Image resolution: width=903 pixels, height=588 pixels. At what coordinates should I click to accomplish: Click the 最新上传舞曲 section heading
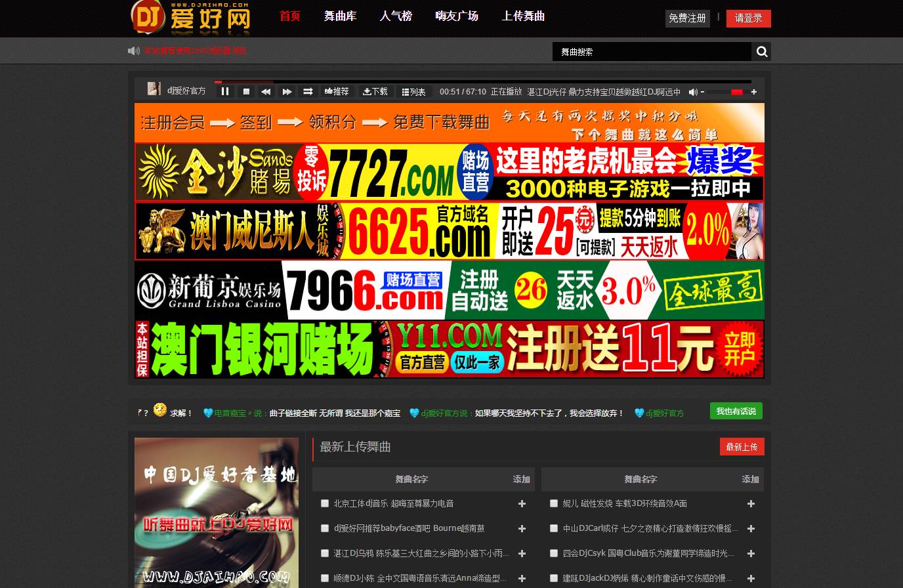[x=355, y=447]
